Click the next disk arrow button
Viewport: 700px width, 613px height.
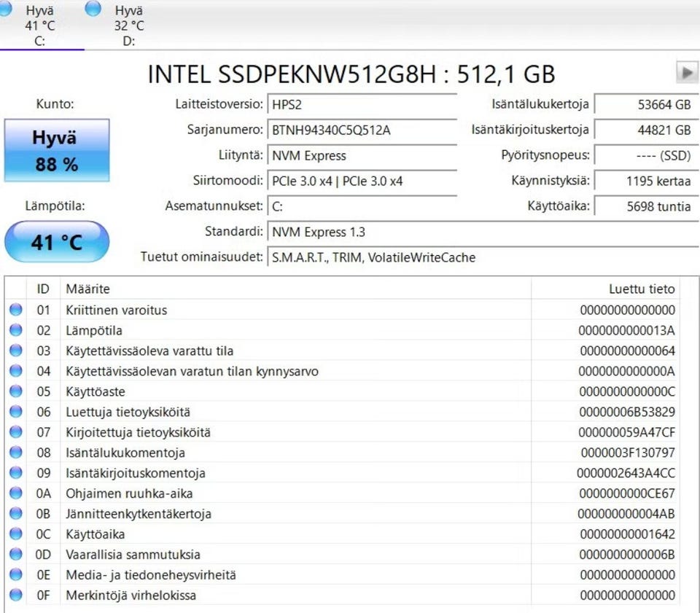(x=687, y=72)
